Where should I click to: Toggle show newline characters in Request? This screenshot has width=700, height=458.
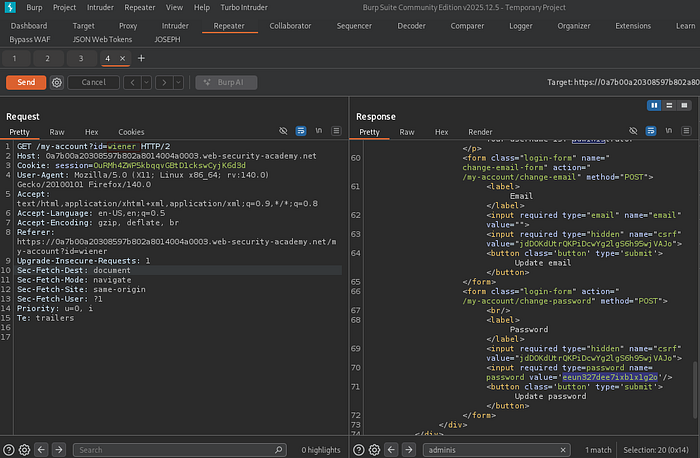pyautogui.click(x=319, y=131)
